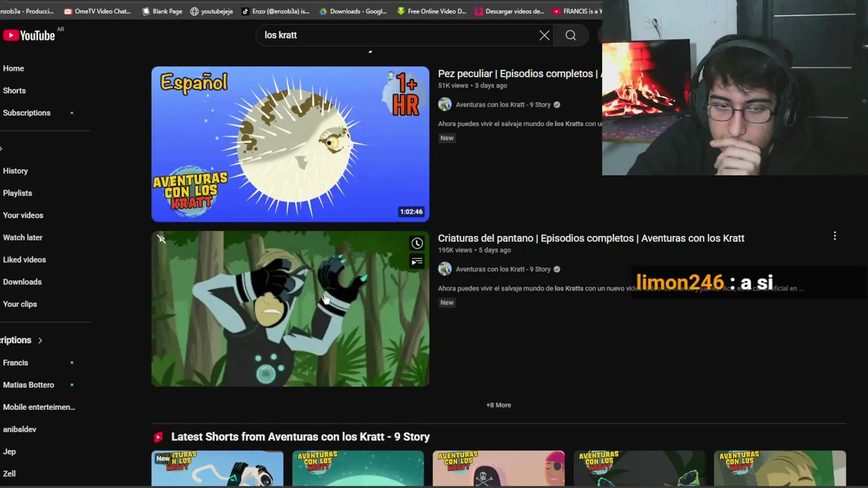
Task: Open the Francis channel subscription
Action: (x=16, y=363)
